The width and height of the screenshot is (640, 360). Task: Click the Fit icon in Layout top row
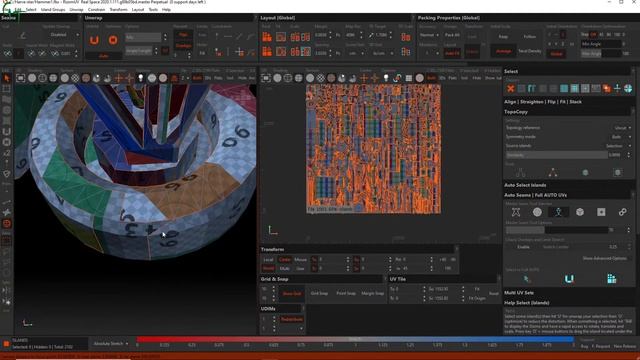[281, 37]
